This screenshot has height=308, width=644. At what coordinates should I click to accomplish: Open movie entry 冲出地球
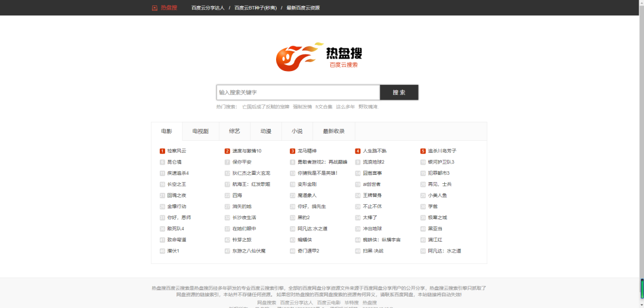(x=373, y=229)
